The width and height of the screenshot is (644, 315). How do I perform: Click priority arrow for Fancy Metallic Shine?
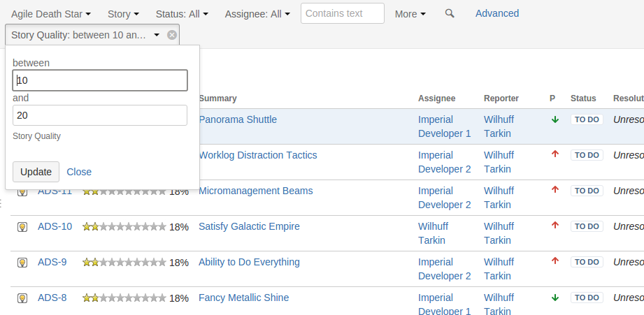(x=555, y=298)
